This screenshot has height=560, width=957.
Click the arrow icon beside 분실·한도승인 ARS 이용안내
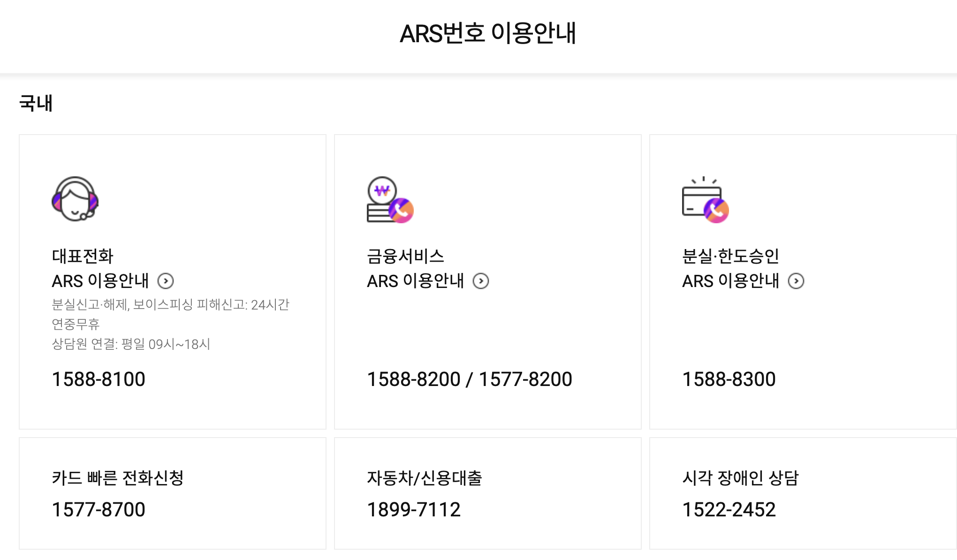(796, 281)
